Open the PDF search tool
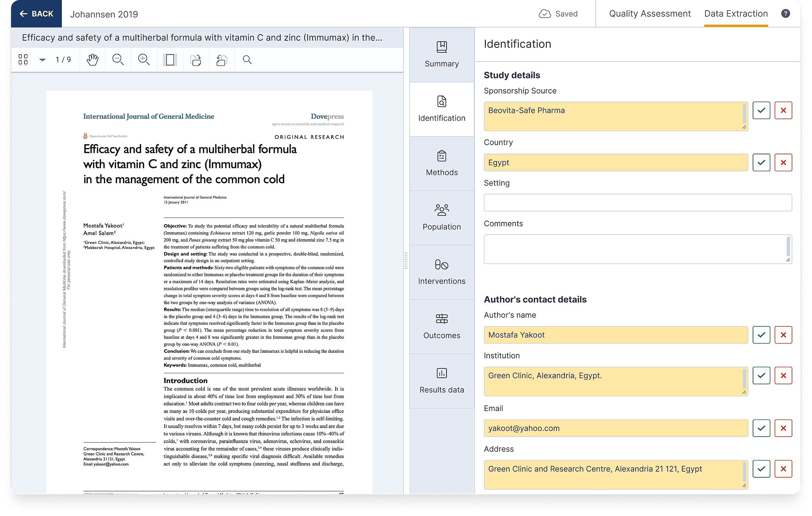 (247, 60)
